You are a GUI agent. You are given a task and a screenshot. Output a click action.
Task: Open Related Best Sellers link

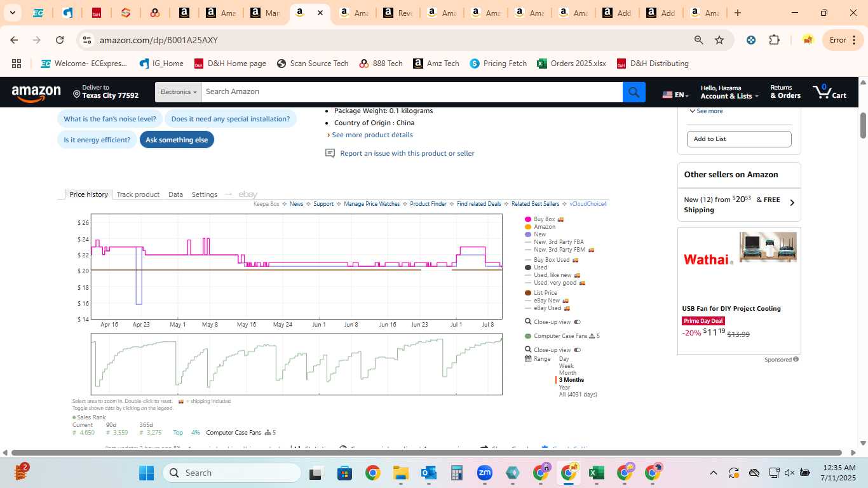[x=535, y=204]
